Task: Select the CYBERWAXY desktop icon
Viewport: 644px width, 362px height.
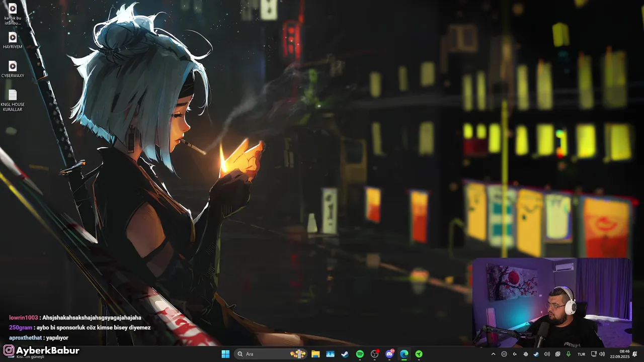Action: [13, 69]
